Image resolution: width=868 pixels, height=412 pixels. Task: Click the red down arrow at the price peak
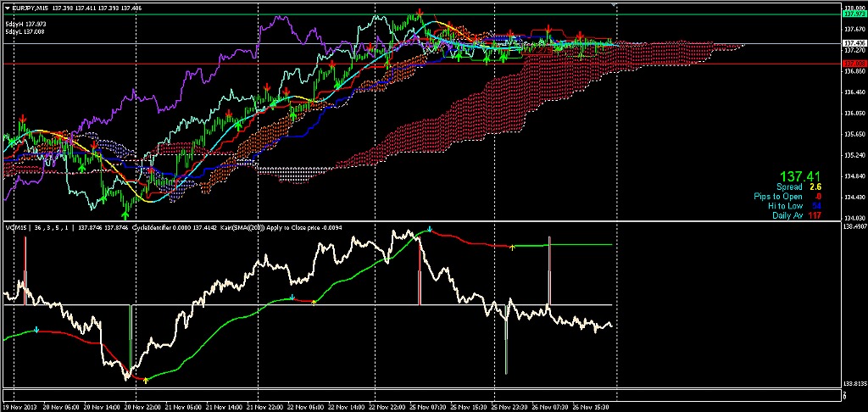(x=420, y=12)
